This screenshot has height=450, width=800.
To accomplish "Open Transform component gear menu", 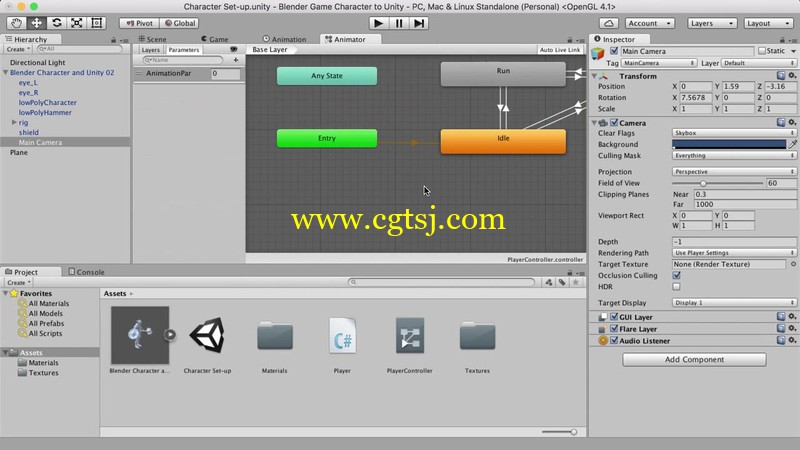I will (792, 76).
